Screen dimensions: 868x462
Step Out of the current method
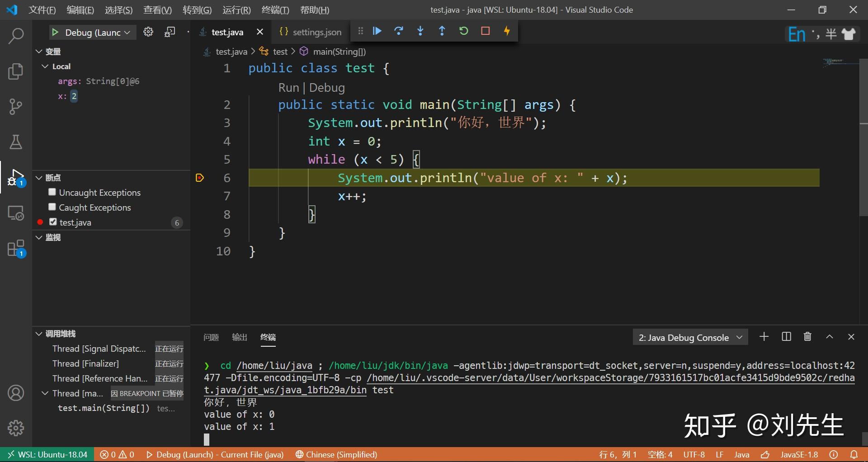(x=442, y=31)
